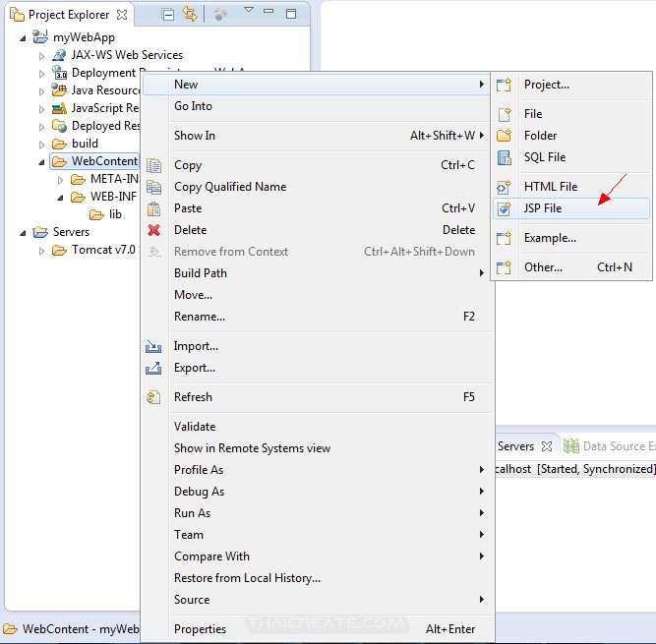Select Properties at menu bottom
This screenshot has height=644, width=656.
pos(317,629)
